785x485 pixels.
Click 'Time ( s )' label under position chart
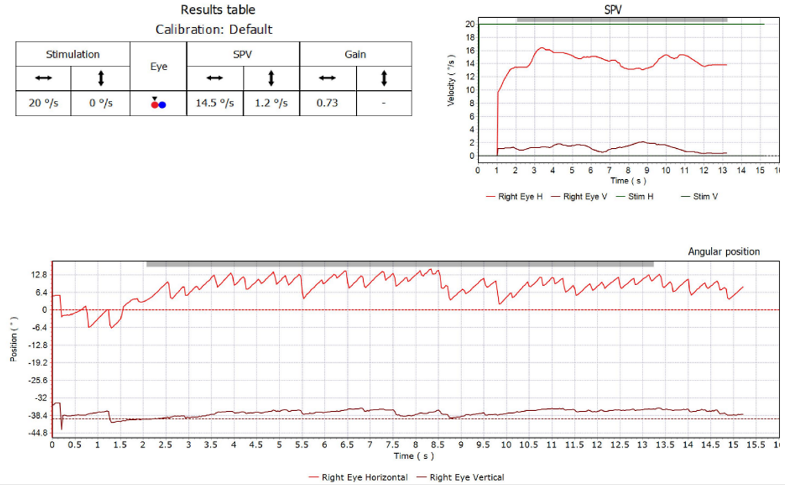point(414,456)
